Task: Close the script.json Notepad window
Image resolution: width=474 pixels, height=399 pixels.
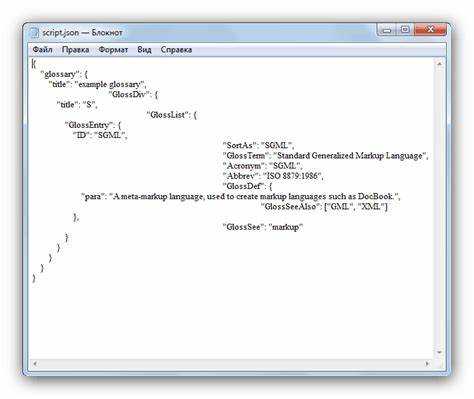Action: coord(430,30)
